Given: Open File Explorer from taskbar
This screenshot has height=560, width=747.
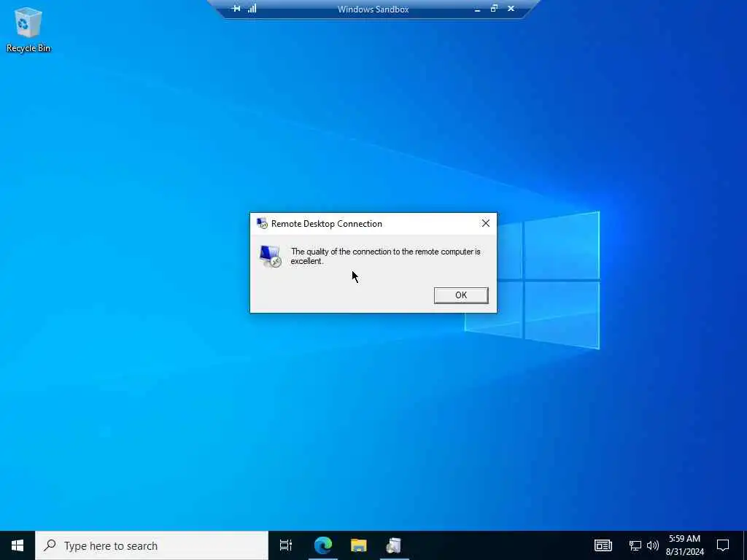Looking at the screenshot, I should [359, 545].
